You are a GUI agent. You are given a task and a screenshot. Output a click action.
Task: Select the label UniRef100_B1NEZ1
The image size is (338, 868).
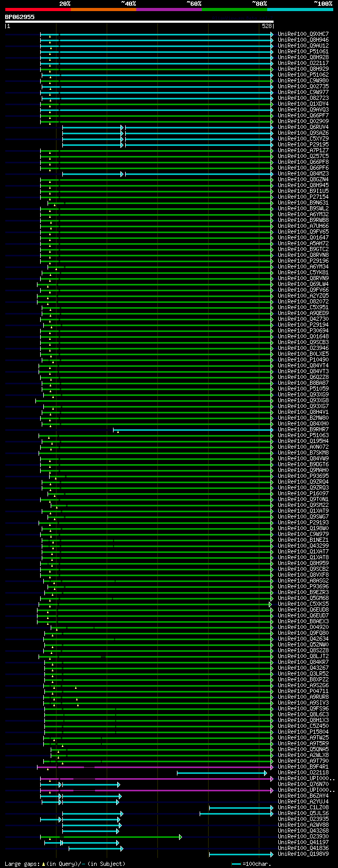tap(303, 540)
